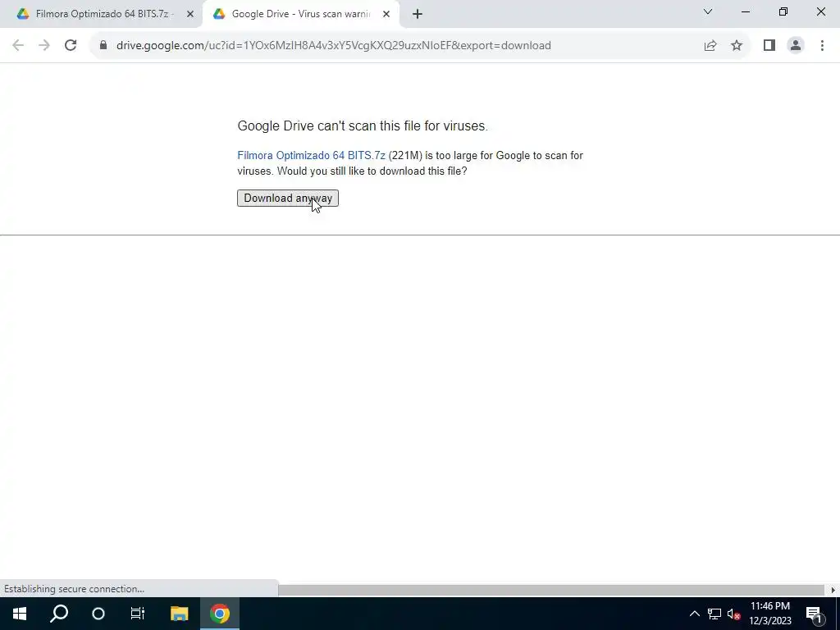The height and width of the screenshot is (630, 840).
Task: Open network status tray icon
Action: 714,614
